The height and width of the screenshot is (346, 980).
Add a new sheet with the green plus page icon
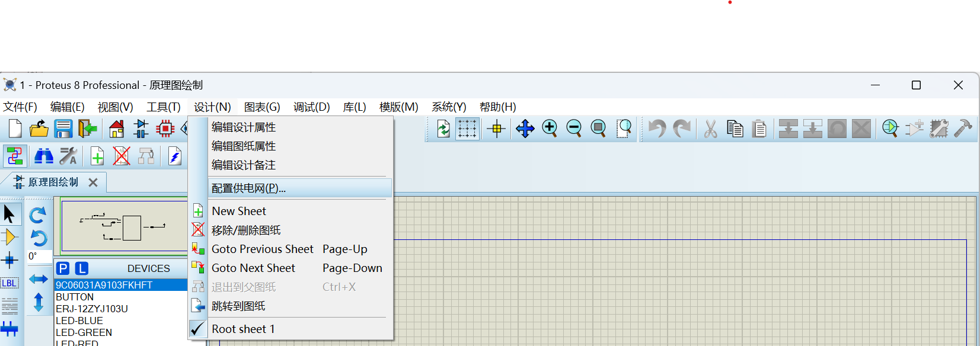coord(97,156)
